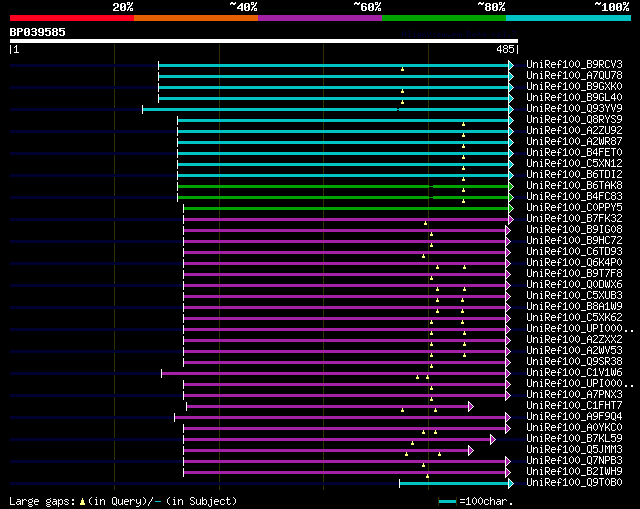Open the UniRef100_Q8RYS9 hit label
This screenshot has height=509, width=640.
[x=574, y=120]
